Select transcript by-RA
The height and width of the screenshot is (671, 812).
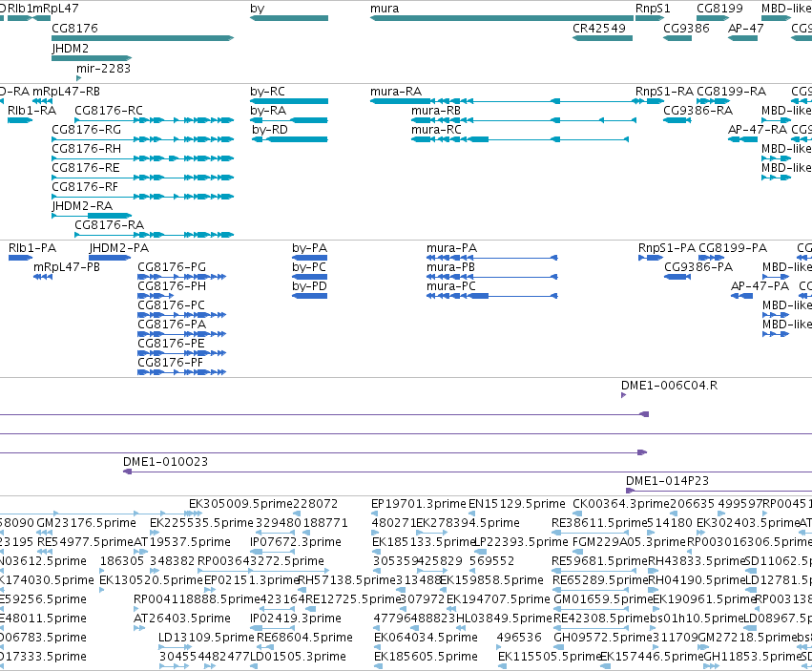click(x=268, y=111)
